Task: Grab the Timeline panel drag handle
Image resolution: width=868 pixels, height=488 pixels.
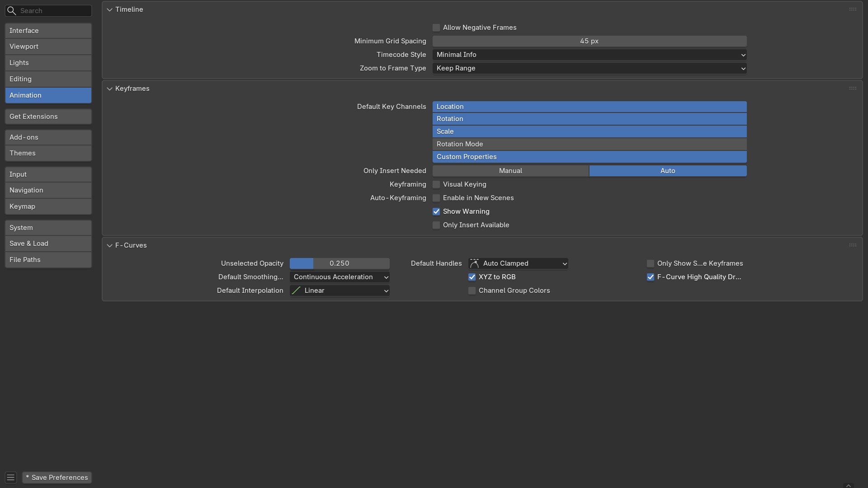Action: pos(853,9)
